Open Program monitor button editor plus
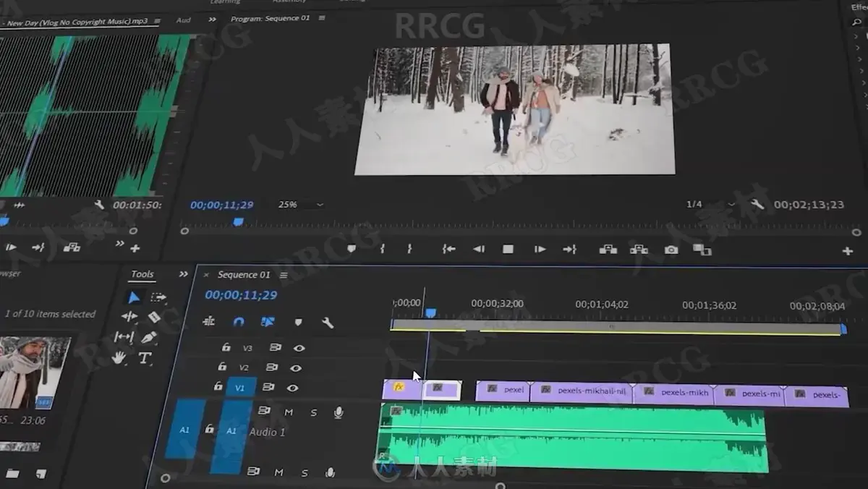The height and width of the screenshot is (489, 868). tap(847, 251)
